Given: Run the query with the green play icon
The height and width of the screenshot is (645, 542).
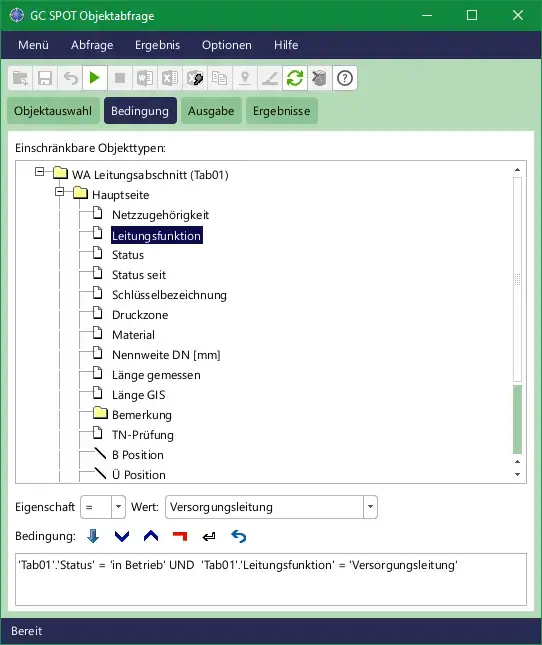Looking at the screenshot, I should pos(95,78).
